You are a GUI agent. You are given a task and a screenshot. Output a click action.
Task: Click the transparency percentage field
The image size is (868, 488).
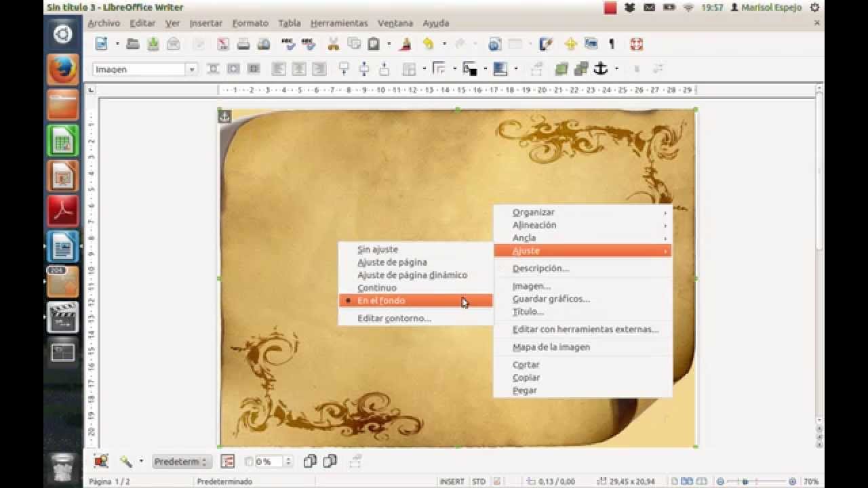tap(268, 462)
